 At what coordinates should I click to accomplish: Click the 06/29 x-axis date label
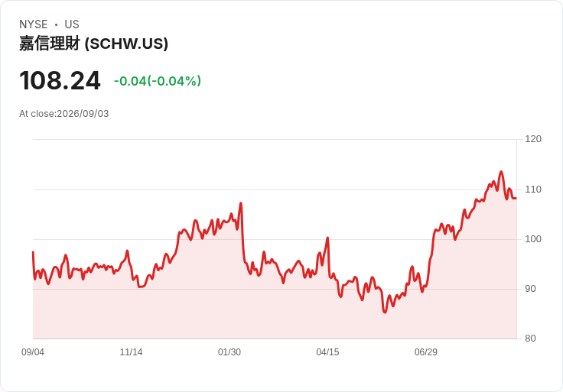click(x=426, y=352)
